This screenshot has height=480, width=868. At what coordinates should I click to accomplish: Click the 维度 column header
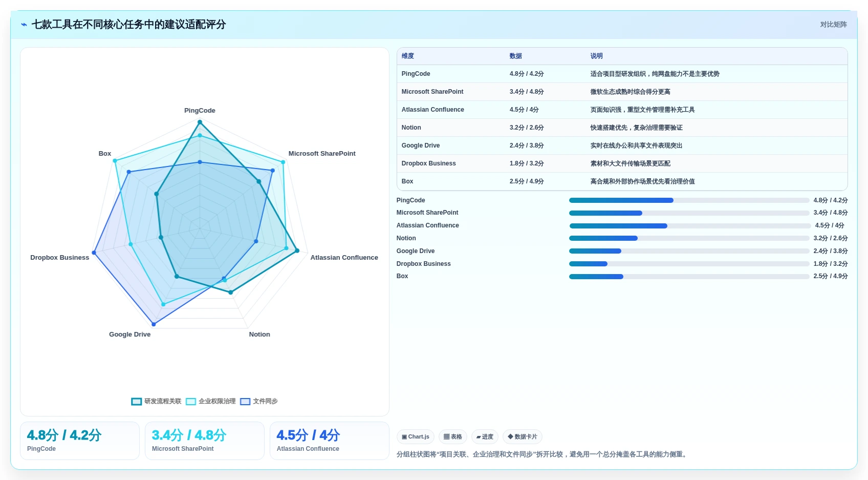click(408, 56)
